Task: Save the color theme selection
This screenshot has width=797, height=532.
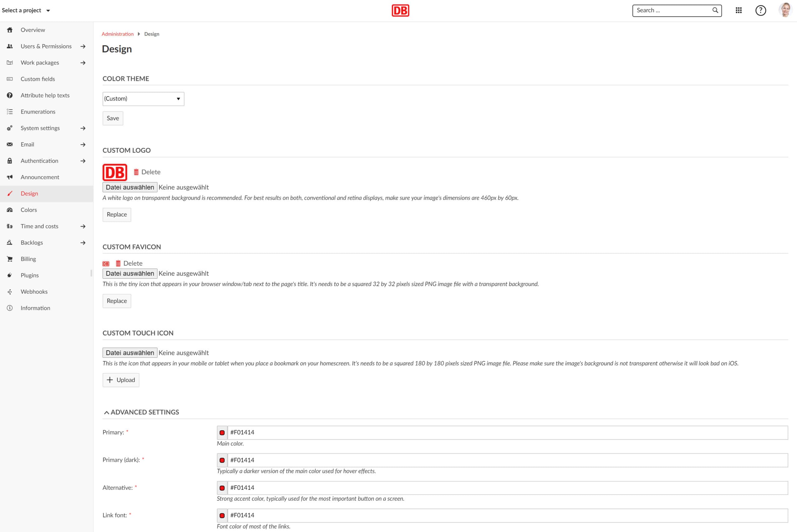Action: 113,118
